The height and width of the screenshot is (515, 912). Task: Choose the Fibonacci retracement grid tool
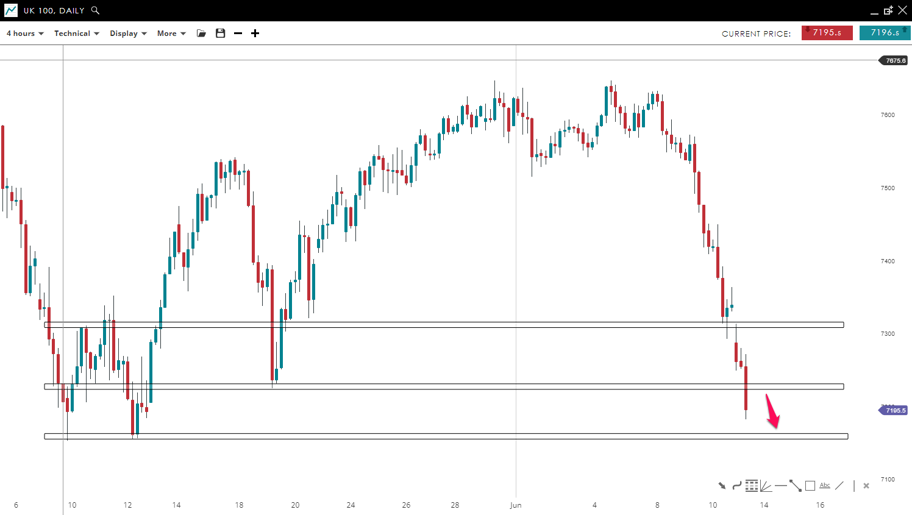point(751,486)
